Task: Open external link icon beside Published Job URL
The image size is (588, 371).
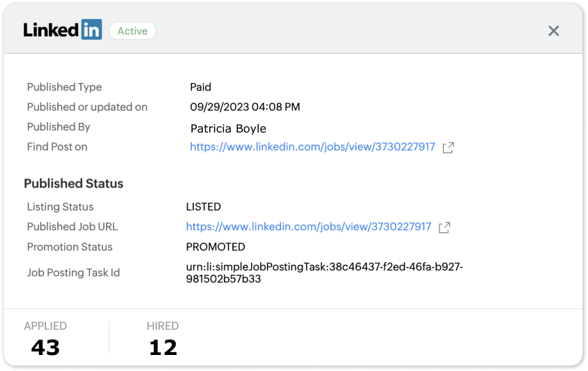Action: point(444,227)
